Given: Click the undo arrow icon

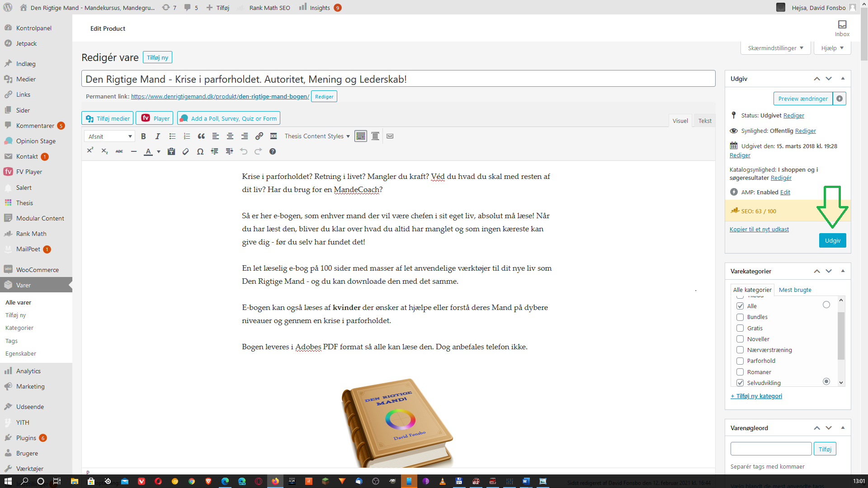Looking at the screenshot, I should click(244, 152).
